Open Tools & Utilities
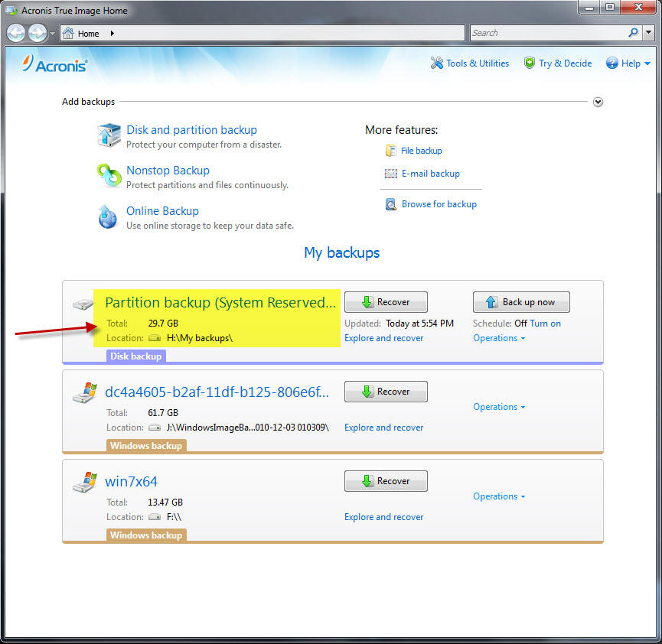 [x=478, y=63]
